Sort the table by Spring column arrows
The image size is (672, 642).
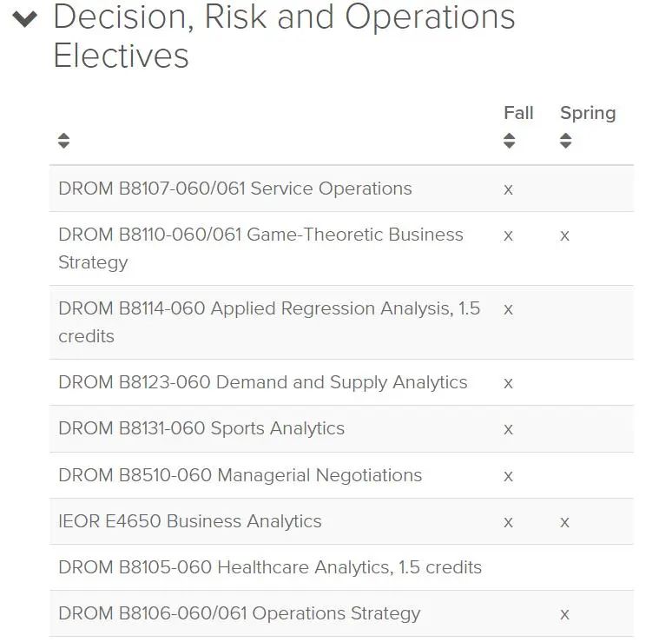point(566,140)
